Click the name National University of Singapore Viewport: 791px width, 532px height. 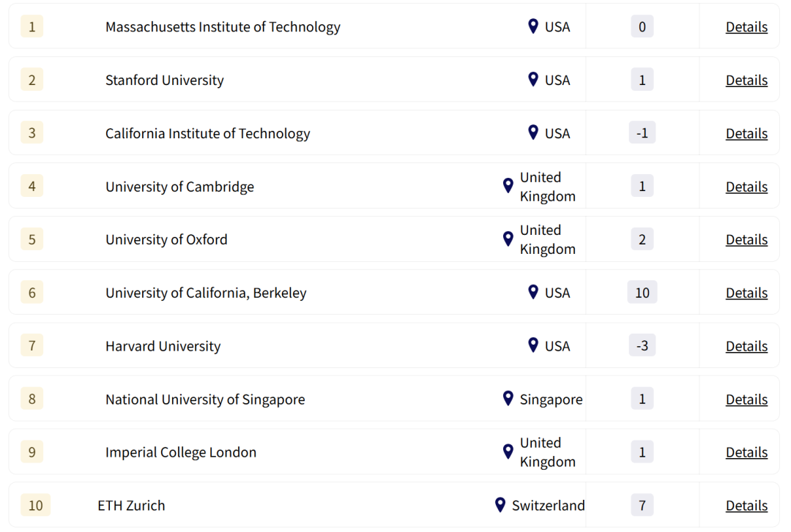pyautogui.click(x=204, y=399)
